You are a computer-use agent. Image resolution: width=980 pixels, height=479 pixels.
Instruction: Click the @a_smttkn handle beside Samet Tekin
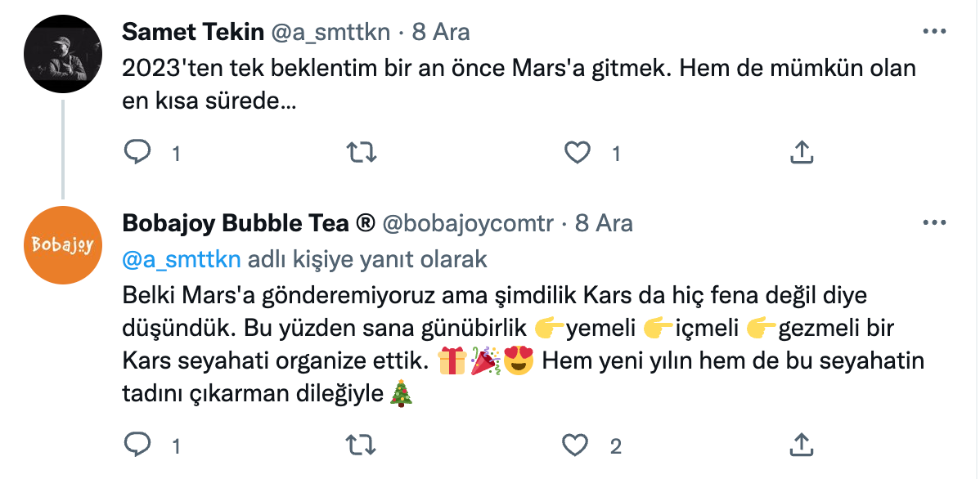pyautogui.click(x=332, y=32)
